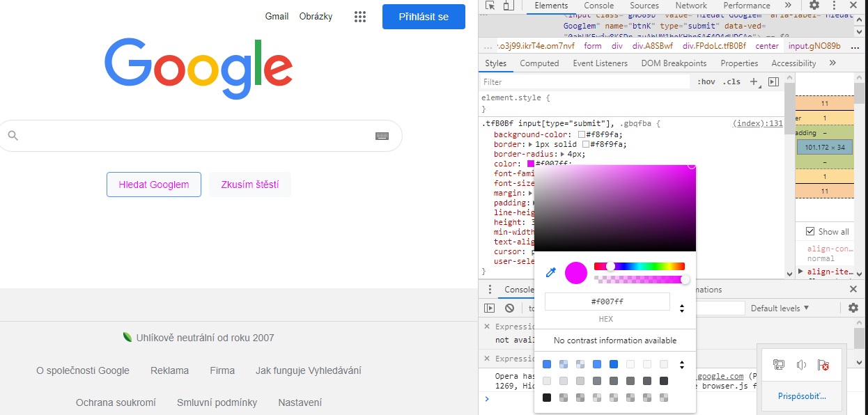This screenshot has height=415, width=868.
Task: Remove the first live Expression with X
Action: pos(488,327)
